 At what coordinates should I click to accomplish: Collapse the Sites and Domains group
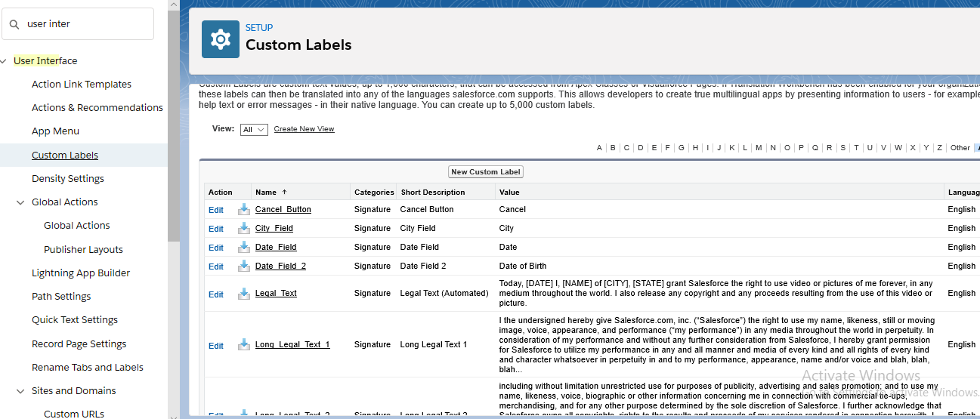pyautogui.click(x=20, y=391)
